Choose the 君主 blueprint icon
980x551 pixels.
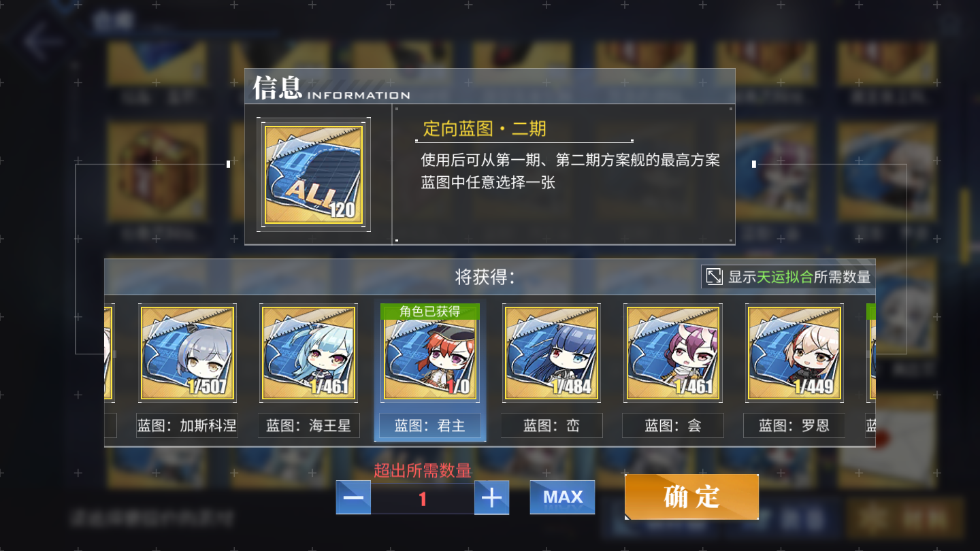(x=430, y=352)
